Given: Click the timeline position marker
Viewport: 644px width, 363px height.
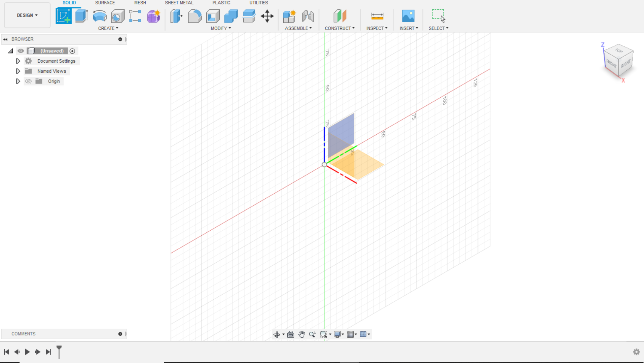Looking at the screenshot, I should point(59,352).
